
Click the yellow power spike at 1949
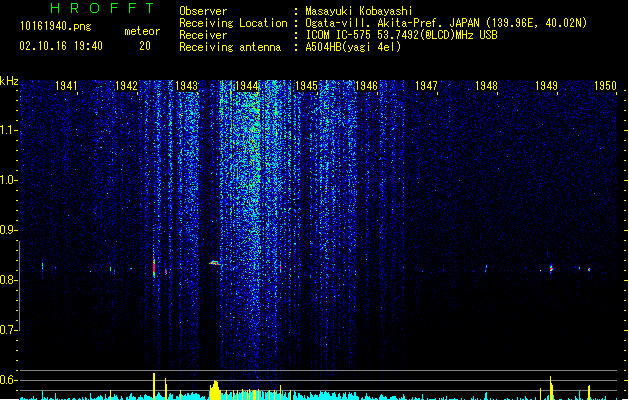(551, 388)
